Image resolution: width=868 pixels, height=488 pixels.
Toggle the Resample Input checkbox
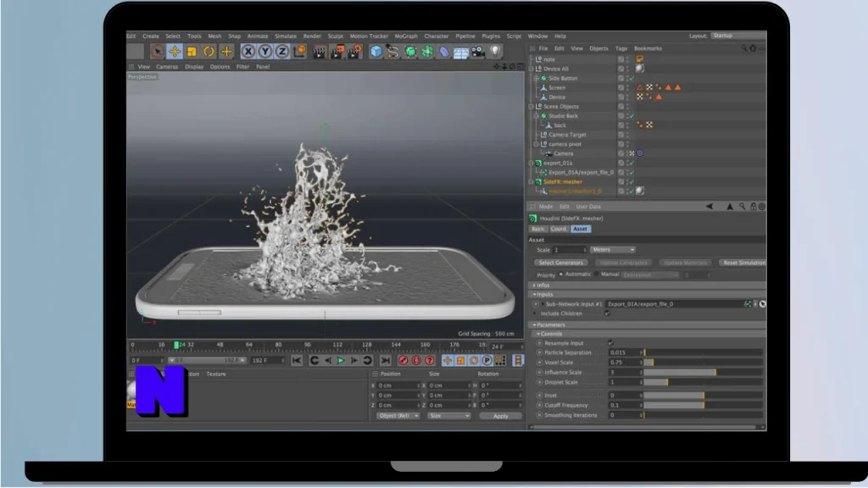click(610, 343)
